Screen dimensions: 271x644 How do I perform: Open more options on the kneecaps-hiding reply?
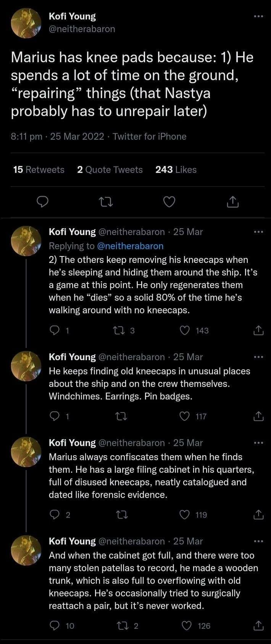coord(258,232)
